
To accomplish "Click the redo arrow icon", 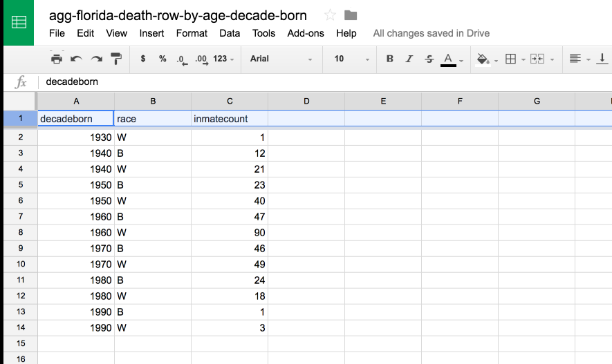I will pos(96,59).
